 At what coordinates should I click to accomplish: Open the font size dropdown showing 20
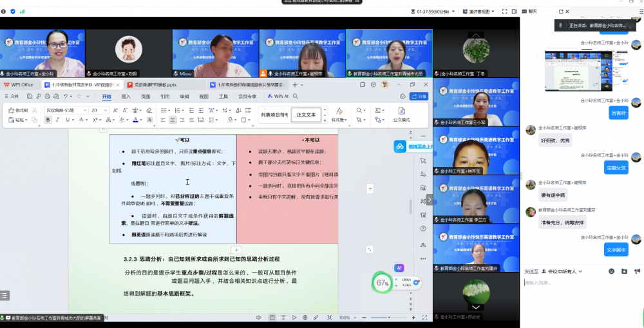click(x=99, y=110)
